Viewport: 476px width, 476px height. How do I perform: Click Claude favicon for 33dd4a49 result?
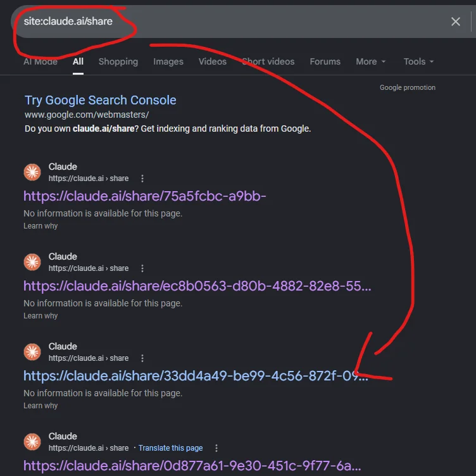pos(32,352)
